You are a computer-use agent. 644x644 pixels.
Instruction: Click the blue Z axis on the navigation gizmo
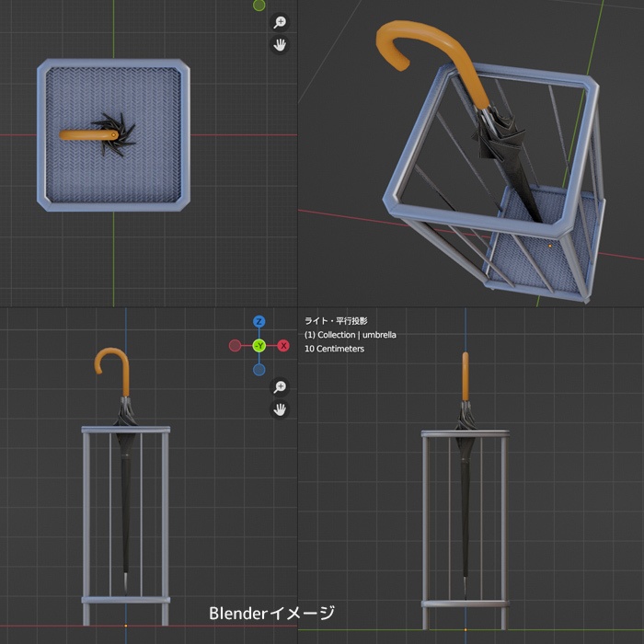(x=259, y=322)
